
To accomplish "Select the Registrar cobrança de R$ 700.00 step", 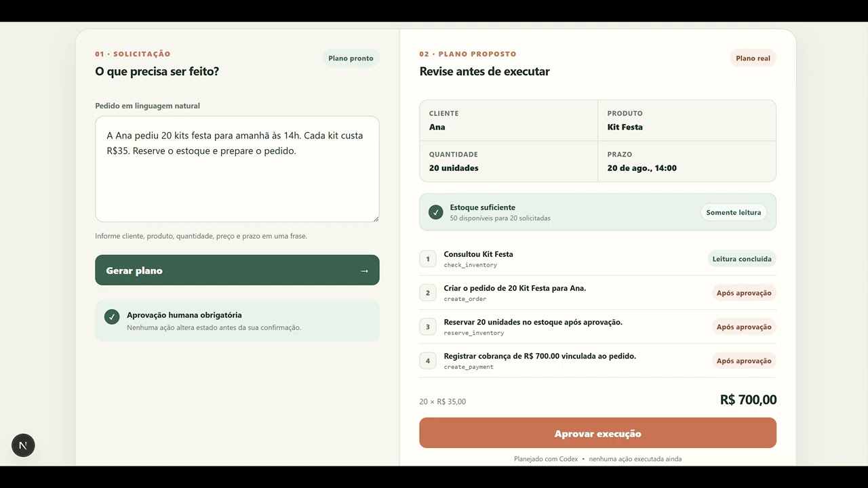I will click(x=540, y=356).
